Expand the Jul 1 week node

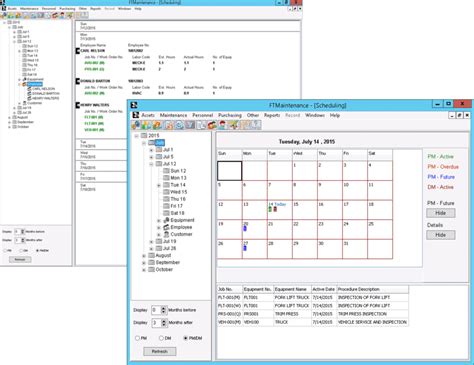coord(151,150)
